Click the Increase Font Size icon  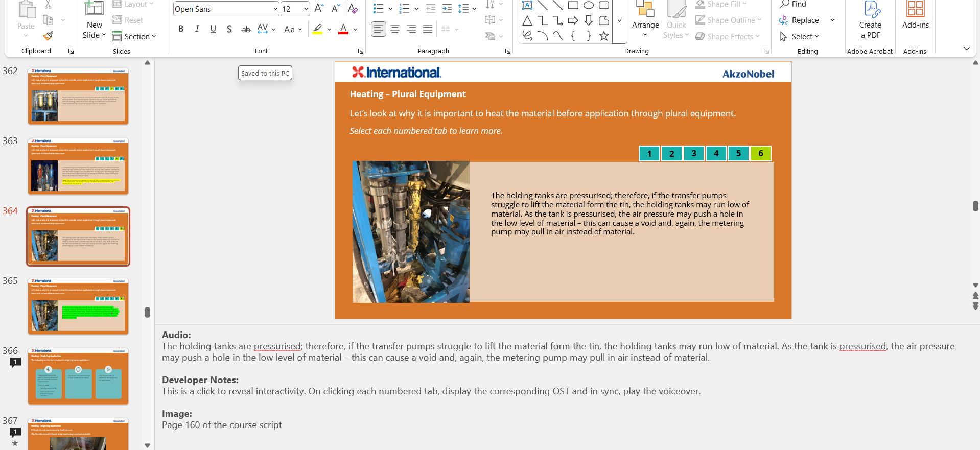click(319, 9)
